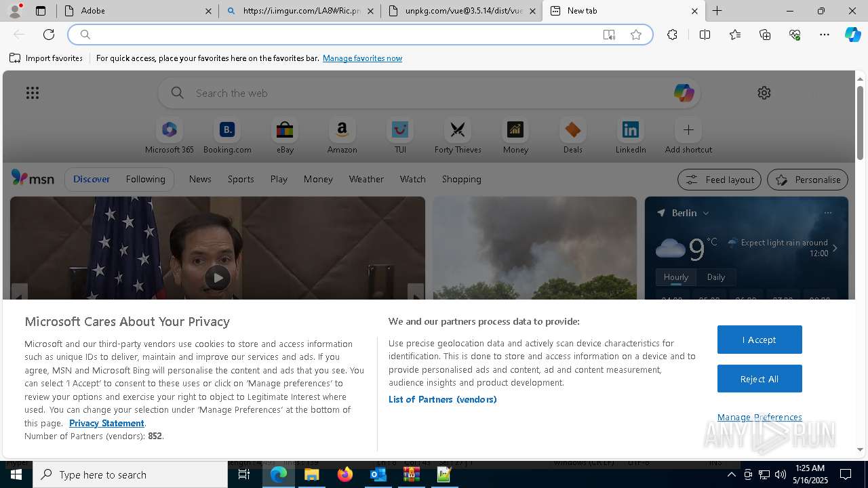Open Edge Settings and more menu
Image resolution: width=868 pixels, height=488 pixels.
point(825,35)
